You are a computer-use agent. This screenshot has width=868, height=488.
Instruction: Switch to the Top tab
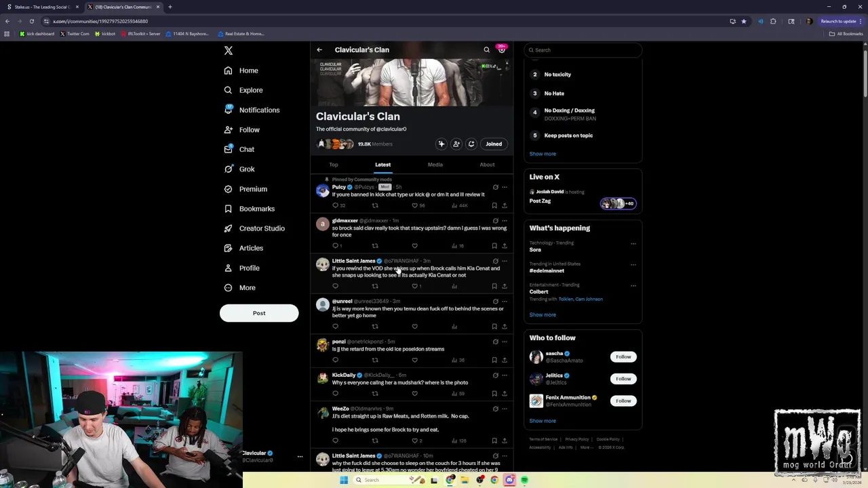pos(334,165)
